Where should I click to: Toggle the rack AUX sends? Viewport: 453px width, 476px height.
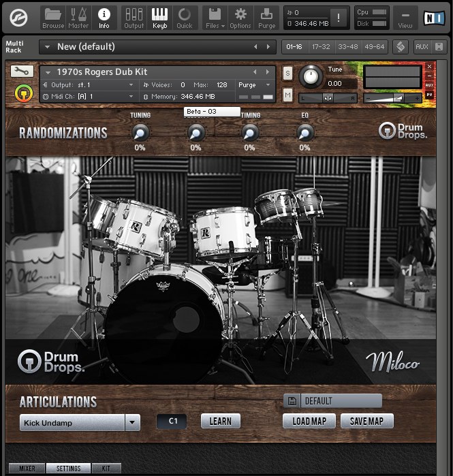coord(422,47)
